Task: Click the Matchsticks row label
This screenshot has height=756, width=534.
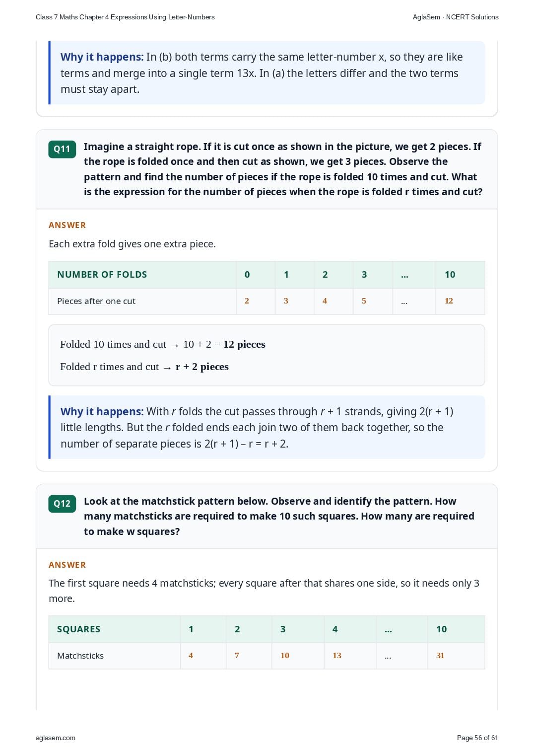Action: [x=80, y=656]
